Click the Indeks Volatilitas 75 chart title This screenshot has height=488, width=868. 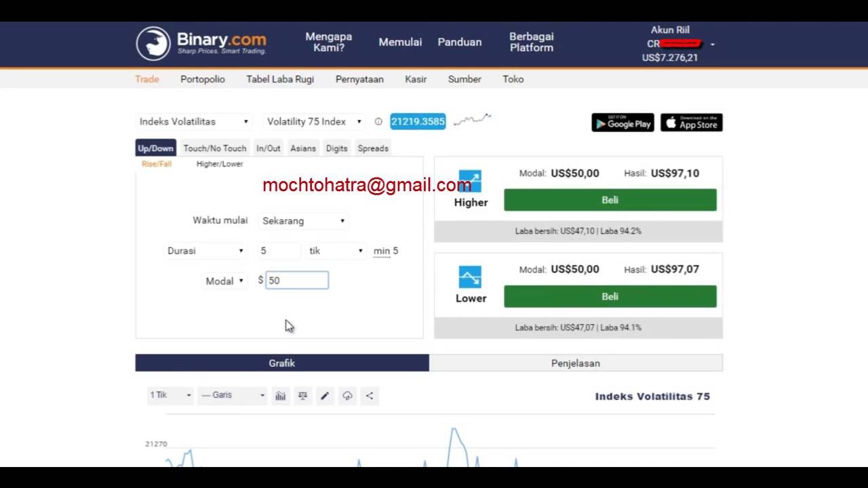tap(652, 396)
